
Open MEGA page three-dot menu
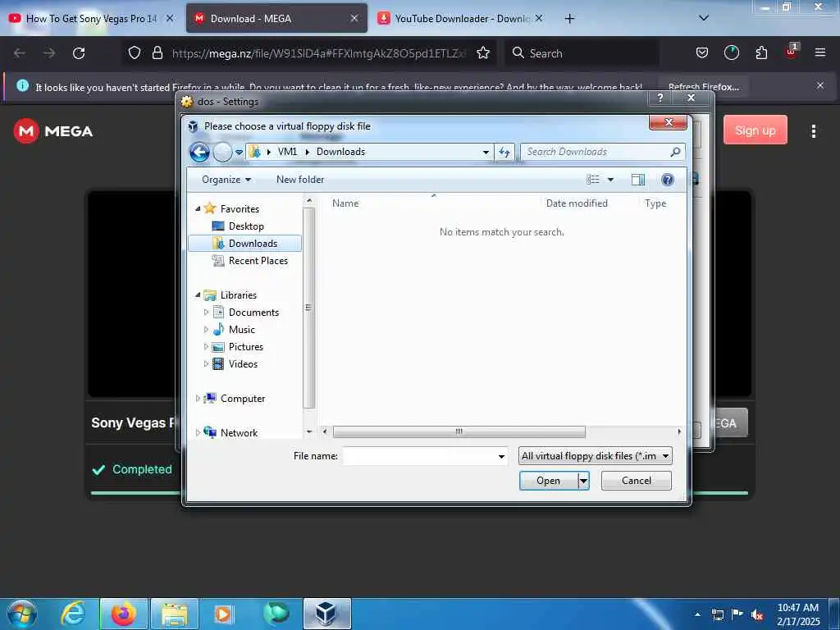pos(813,131)
